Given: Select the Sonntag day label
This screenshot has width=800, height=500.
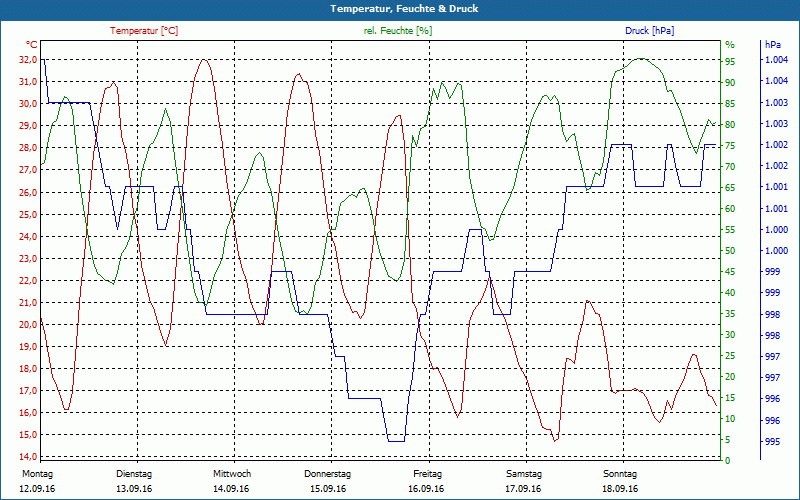Looking at the screenshot, I should tap(620, 474).
